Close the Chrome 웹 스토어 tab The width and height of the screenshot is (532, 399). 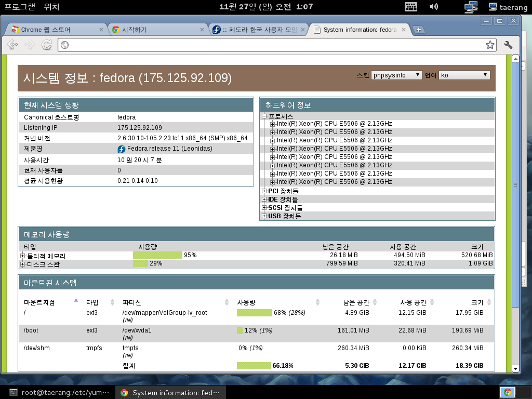101,30
